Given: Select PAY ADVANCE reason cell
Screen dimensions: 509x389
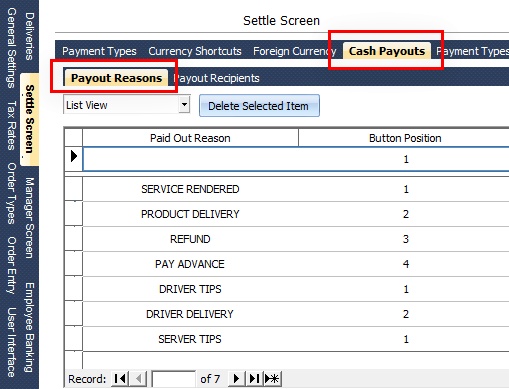Looking at the screenshot, I should tap(190, 264).
